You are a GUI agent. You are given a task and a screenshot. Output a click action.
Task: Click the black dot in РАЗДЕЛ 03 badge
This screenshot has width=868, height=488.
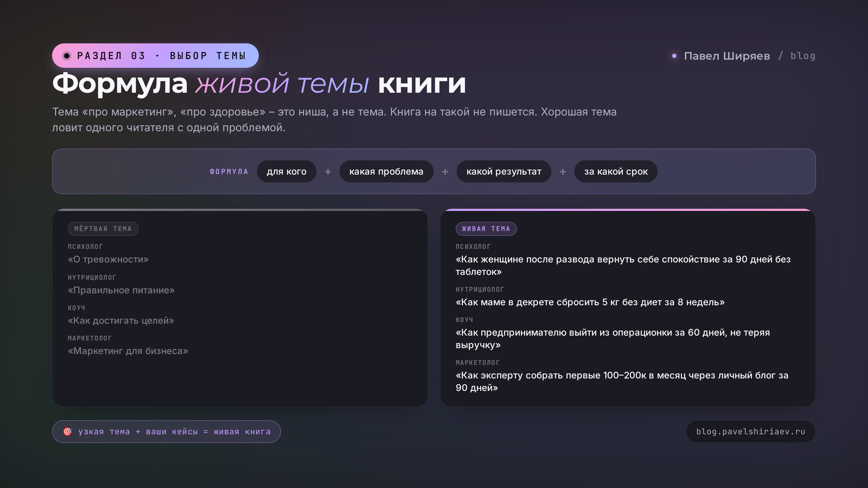(x=67, y=56)
